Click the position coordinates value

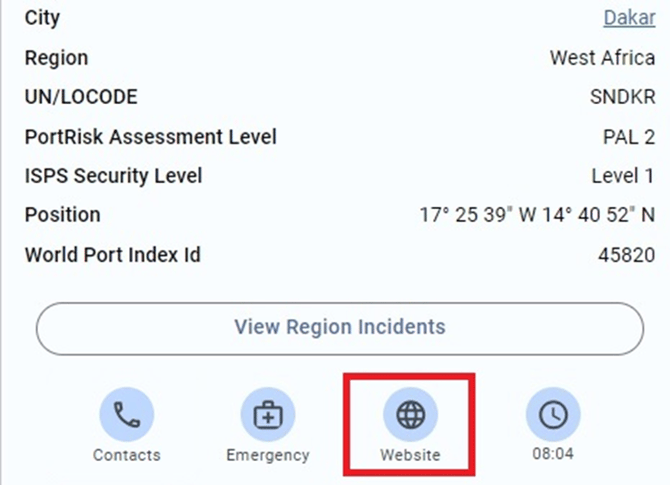[537, 215]
